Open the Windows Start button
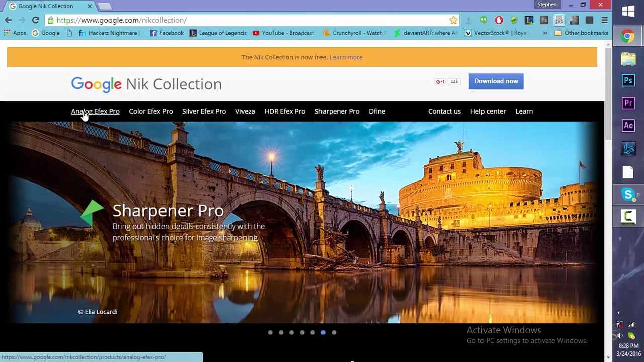Image resolution: width=644 pixels, height=362 pixels. click(x=628, y=11)
